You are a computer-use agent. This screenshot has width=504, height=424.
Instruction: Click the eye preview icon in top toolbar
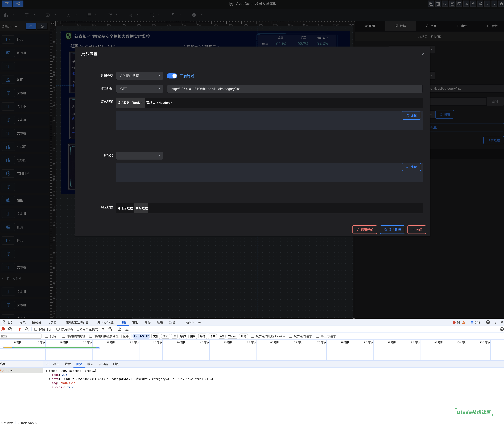click(x=466, y=4)
